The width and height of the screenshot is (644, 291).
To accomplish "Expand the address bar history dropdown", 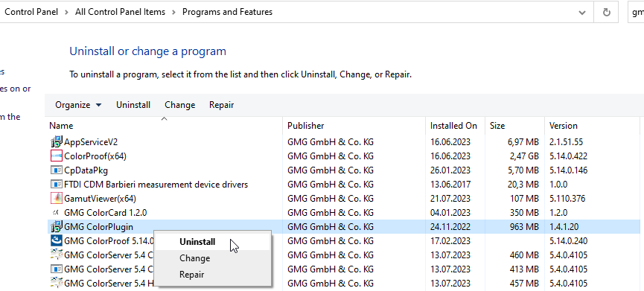I will coord(582,13).
